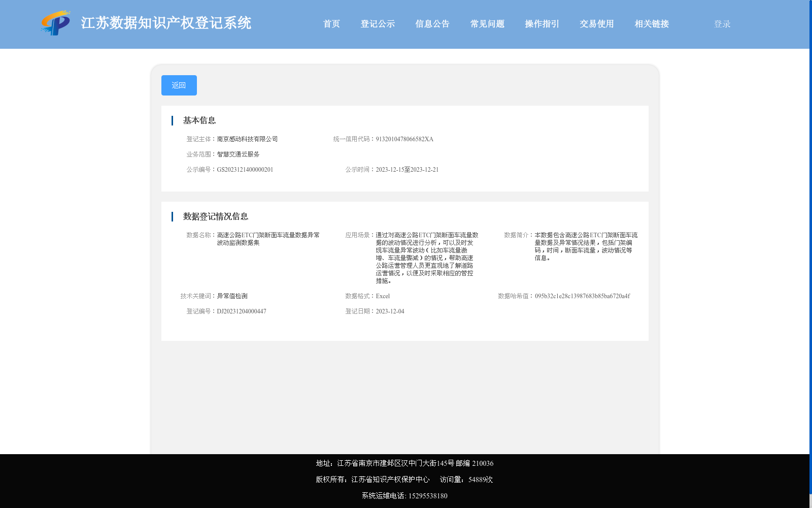The width and height of the screenshot is (812, 508).
Task: Open the 信息公告 menu item
Action: click(x=433, y=24)
